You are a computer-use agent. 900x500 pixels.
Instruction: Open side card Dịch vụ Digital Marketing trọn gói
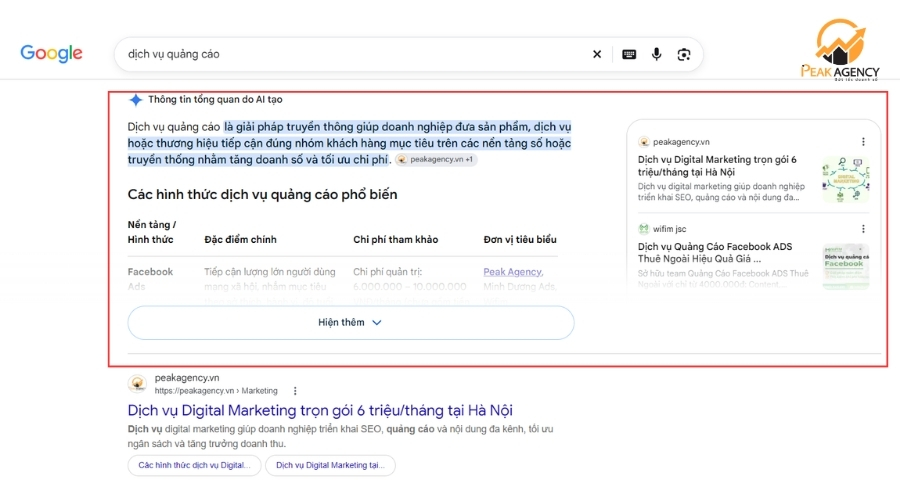click(717, 165)
